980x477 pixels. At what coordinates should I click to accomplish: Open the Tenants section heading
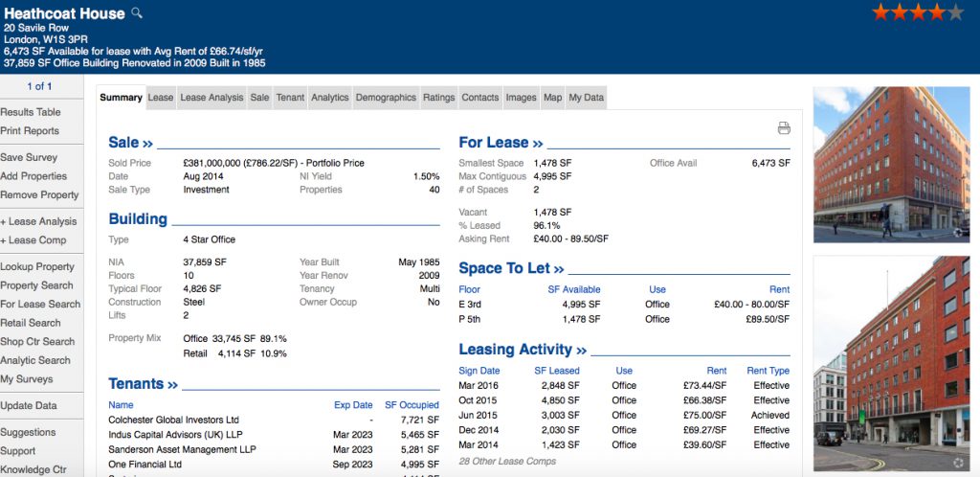coord(143,384)
